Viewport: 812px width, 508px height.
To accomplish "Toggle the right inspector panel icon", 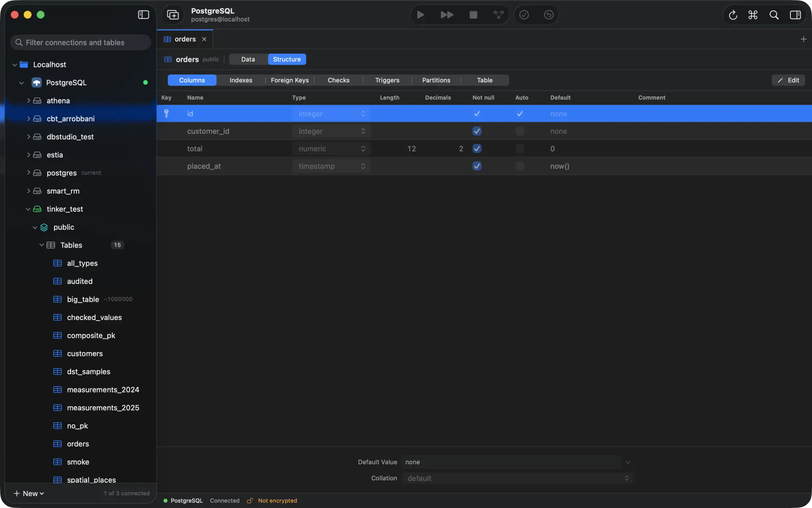I will point(795,15).
